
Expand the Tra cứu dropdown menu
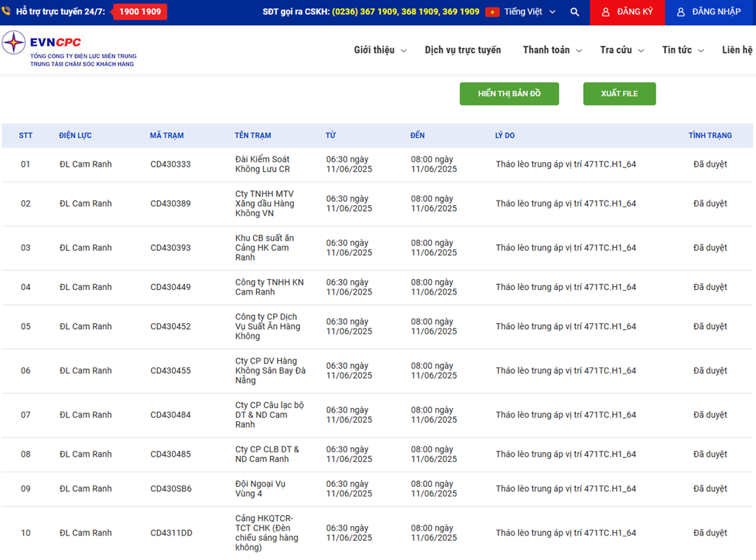pyautogui.click(x=622, y=50)
